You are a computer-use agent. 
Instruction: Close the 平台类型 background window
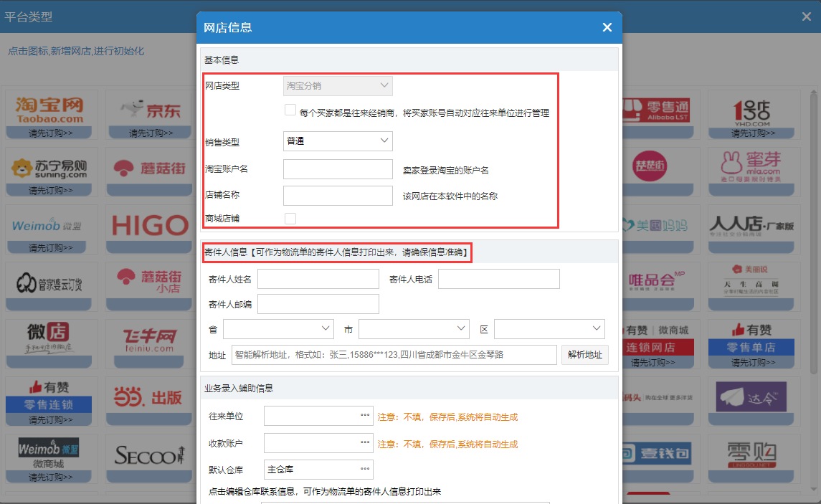pyautogui.click(x=807, y=16)
